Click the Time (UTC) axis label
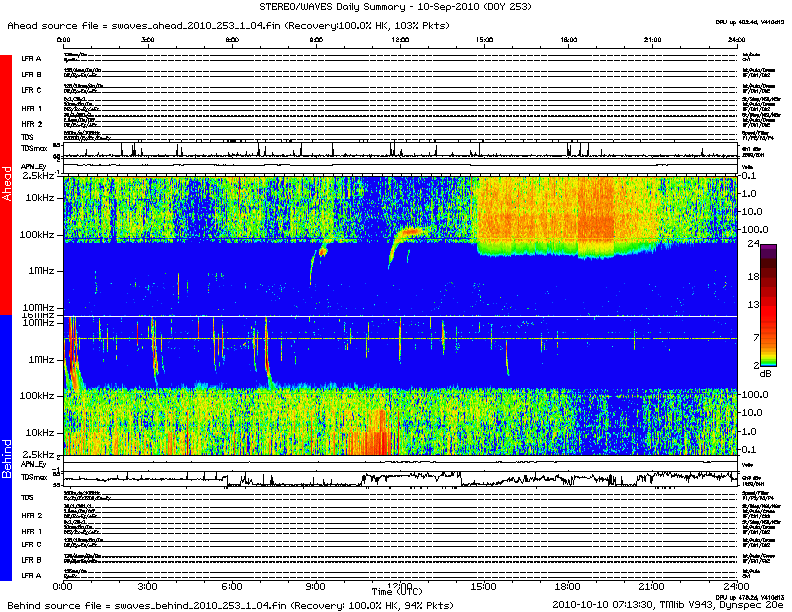 pos(400,593)
